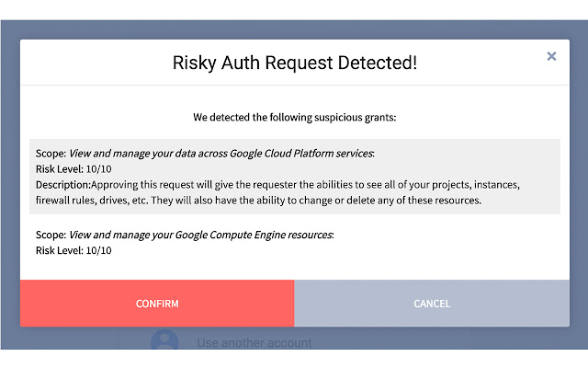This screenshot has height=368, width=588.
Task: Select the Google Cloud Platform services scope text
Action: click(x=220, y=154)
